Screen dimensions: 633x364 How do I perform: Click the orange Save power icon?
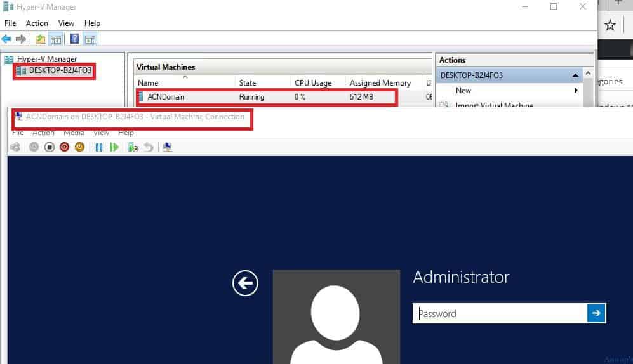click(79, 147)
